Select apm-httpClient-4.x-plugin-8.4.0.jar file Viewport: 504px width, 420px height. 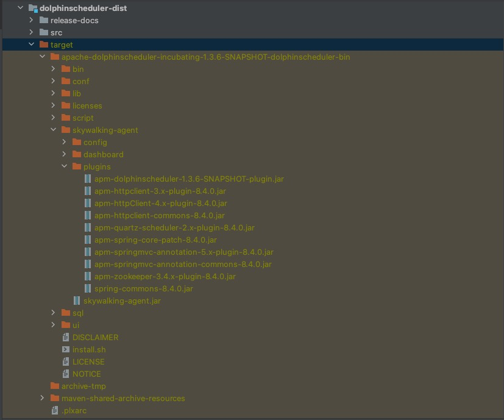161,203
